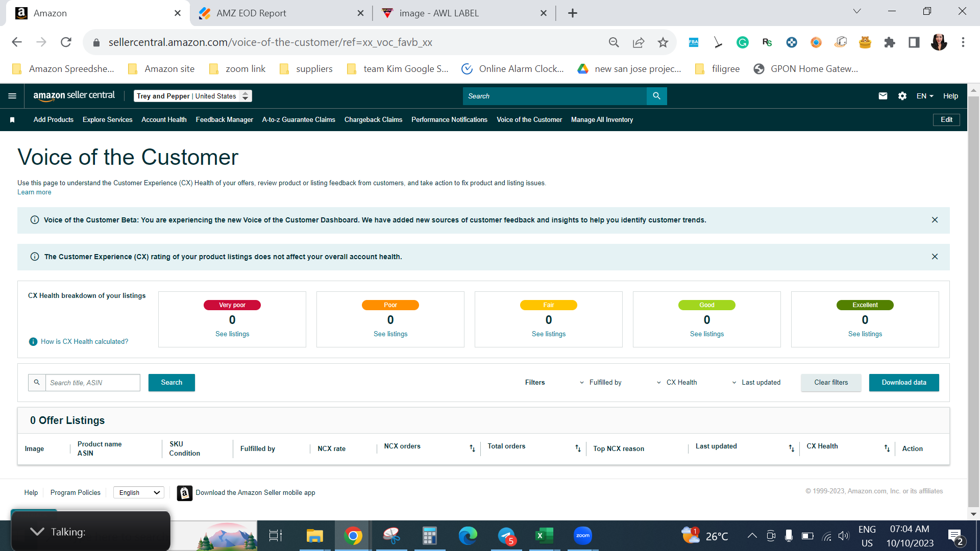Open Manage All Inventory in the nav bar
The height and width of the screenshot is (551, 980).
point(602,120)
